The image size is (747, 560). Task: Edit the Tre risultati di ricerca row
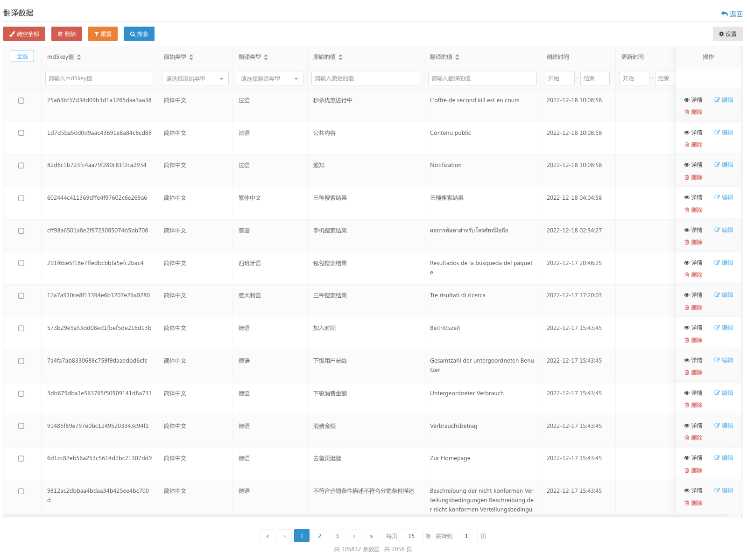point(724,295)
